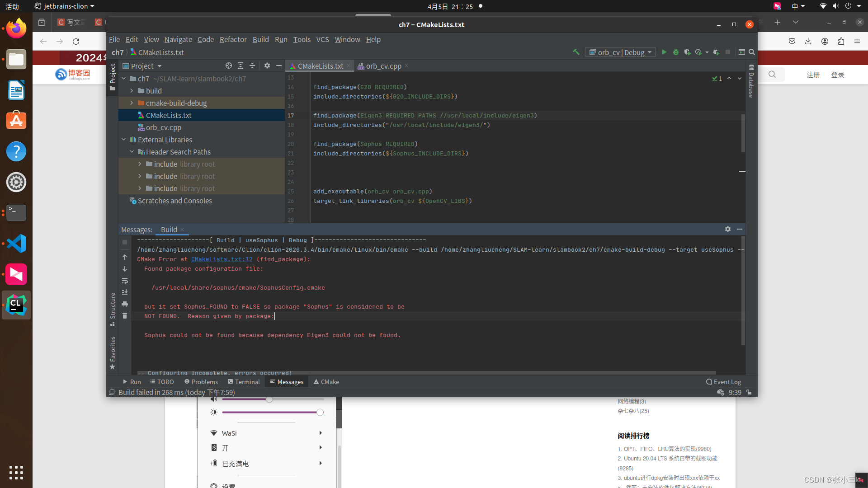Viewport: 868px width, 488px height.
Task: Expand the WaSi Wi-Fi submenu
Action: (x=321, y=433)
